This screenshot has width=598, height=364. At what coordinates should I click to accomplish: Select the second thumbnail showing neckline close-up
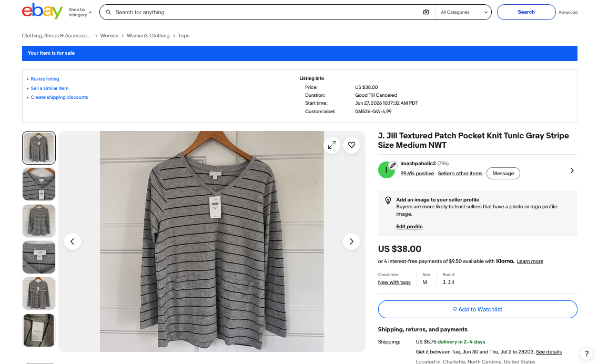pyautogui.click(x=39, y=184)
